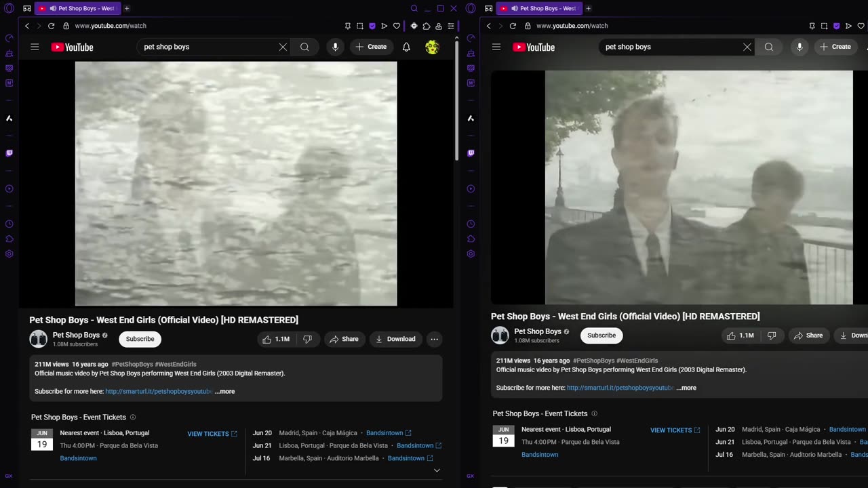Open ad blocker shield in left window
The image size is (868, 488).
click(x=372, y=26)
